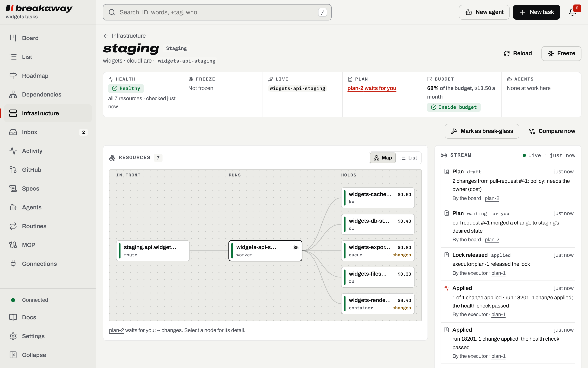Switch resources to Map view
Viewport: 588px width, 368px height.
tap(383, 158)
